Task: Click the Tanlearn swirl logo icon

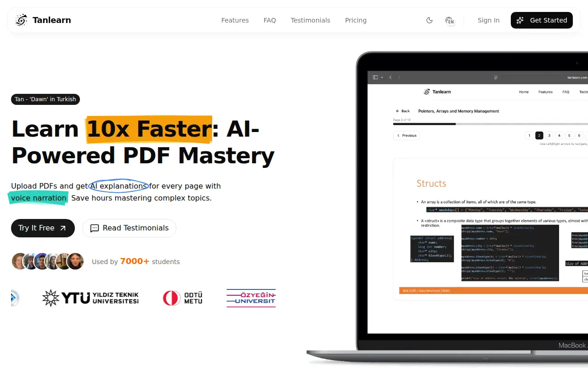Action: click(21, 20)
